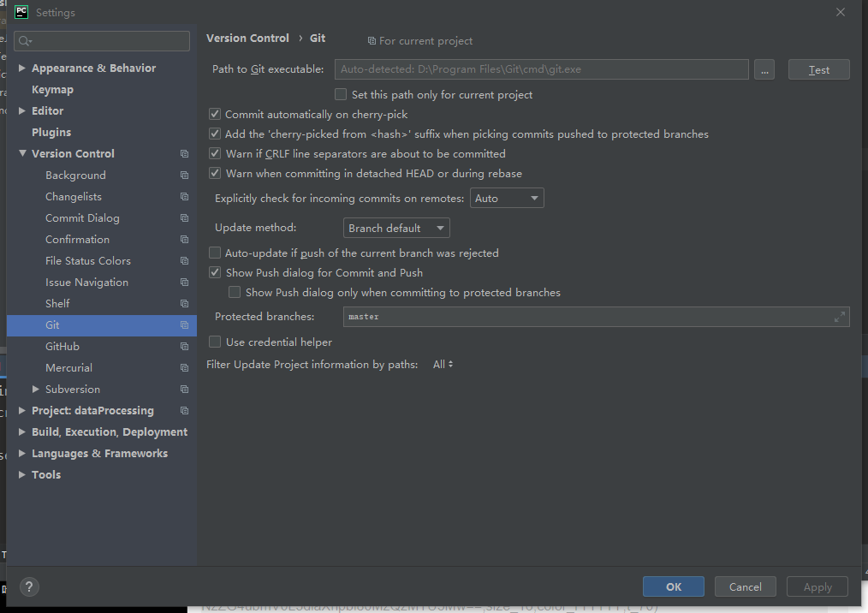The width and height of the screenshot is (868, 613).
Task: Toggle 'cherry-picked from <hash>' suffix checkbox
Action: click(x=215, y=134)
